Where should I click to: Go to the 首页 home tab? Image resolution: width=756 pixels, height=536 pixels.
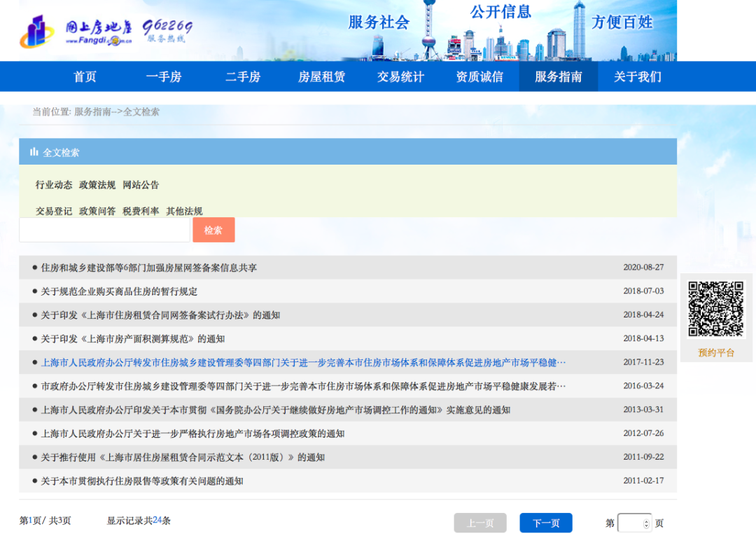(84, 77)
